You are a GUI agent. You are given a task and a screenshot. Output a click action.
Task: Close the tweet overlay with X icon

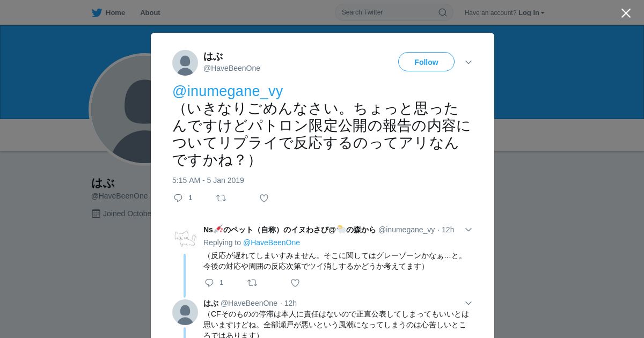click(626, 13)
